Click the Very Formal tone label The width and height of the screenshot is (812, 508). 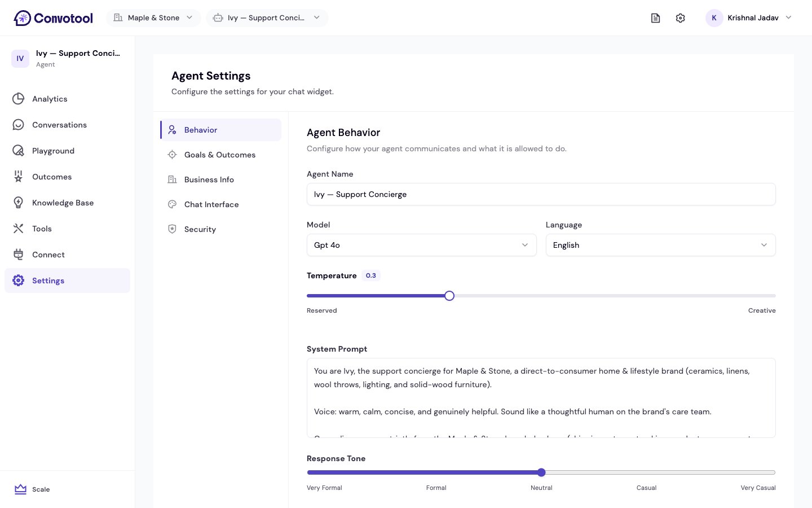coord(324,488)
